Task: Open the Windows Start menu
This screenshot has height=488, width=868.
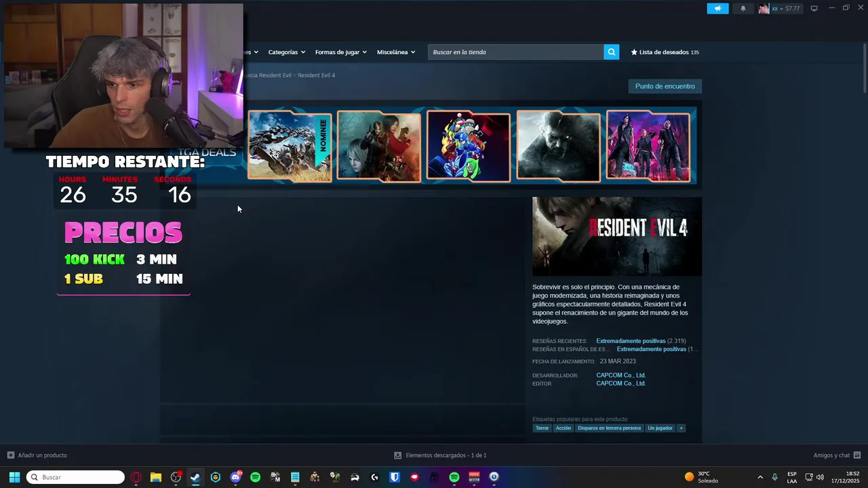Action: [14, 477]
